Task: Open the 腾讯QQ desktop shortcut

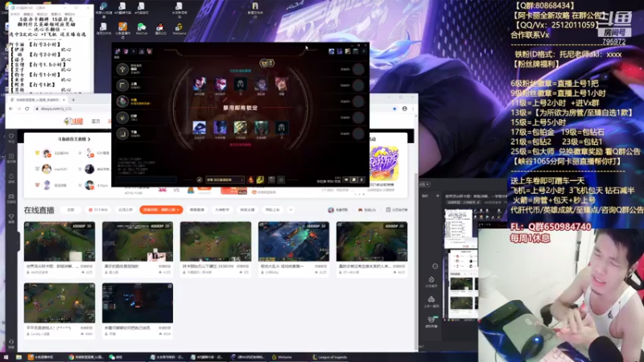Action: click(x=160, y=29)
